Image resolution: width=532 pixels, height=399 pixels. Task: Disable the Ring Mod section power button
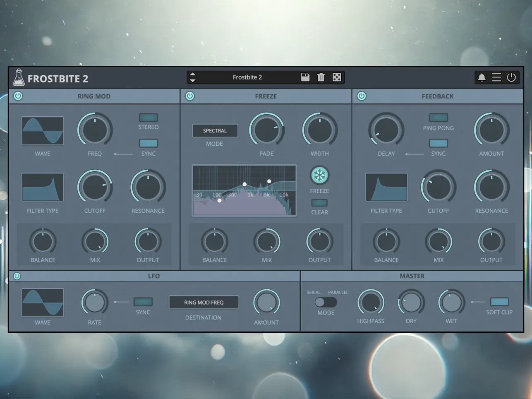click(x=18, y=96)
